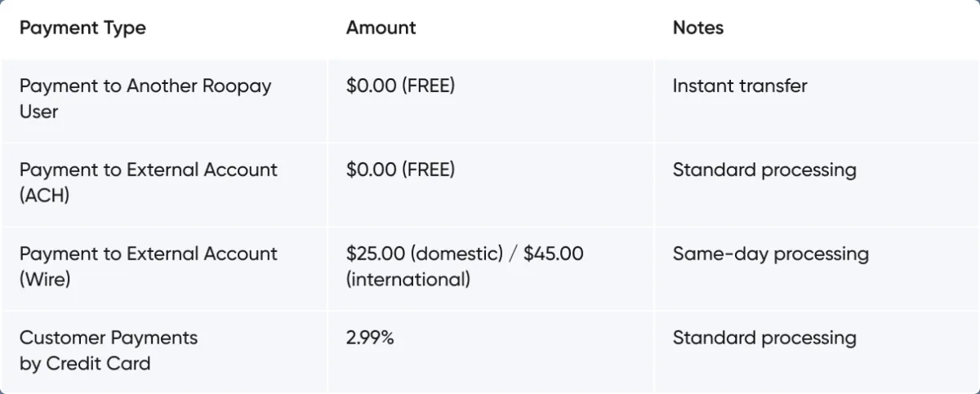This screenshot has width=980, height=394.
Task: Select the Instant transfer note
Action: [739, 86]
